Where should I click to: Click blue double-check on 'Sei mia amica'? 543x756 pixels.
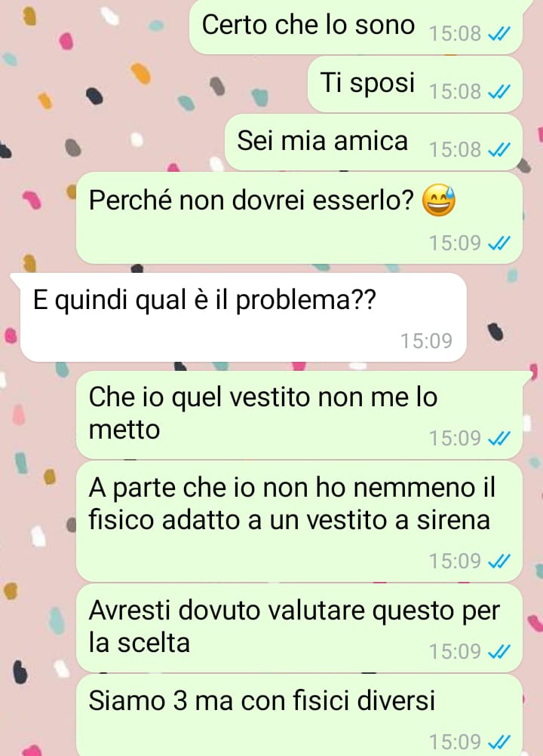click(x=499, y=150)
